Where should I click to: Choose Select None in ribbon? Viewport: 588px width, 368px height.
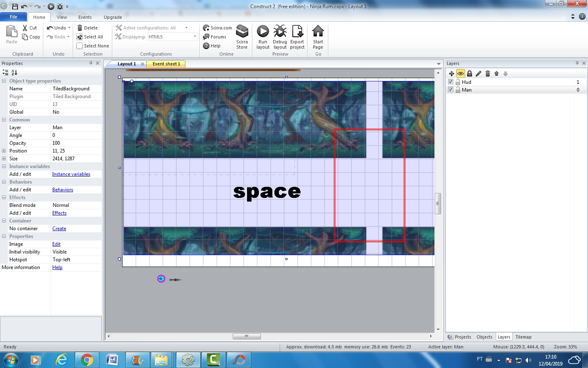93,46
